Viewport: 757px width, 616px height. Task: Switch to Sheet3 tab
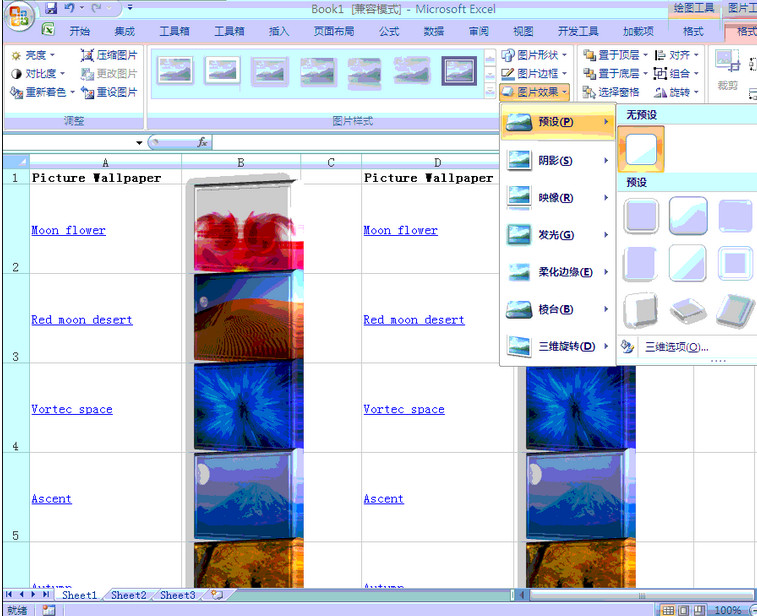click(x=177, y=595)
